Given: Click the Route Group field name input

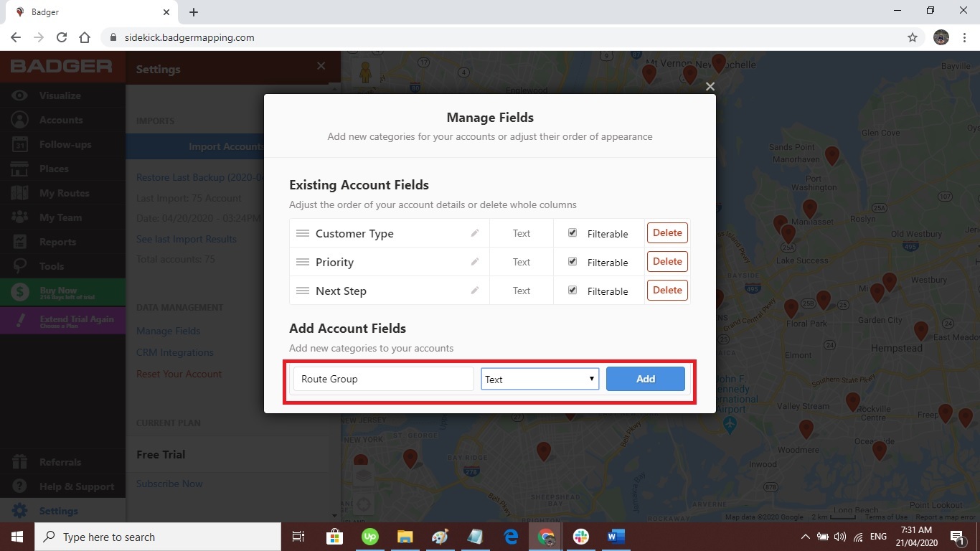Looking at the screenshot, I should click(383, 379).
